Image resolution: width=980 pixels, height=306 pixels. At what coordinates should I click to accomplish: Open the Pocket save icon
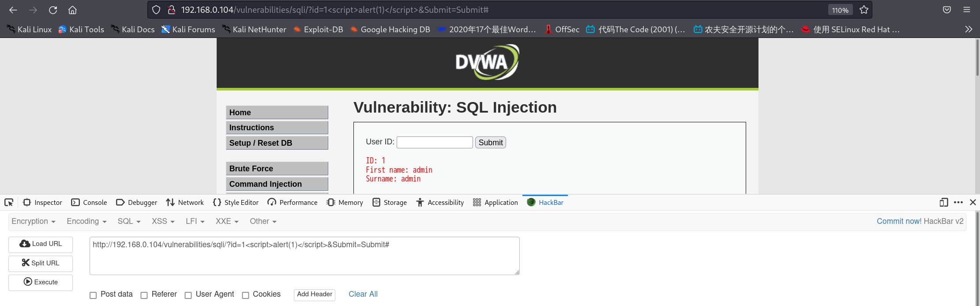(x=947, y=10)
